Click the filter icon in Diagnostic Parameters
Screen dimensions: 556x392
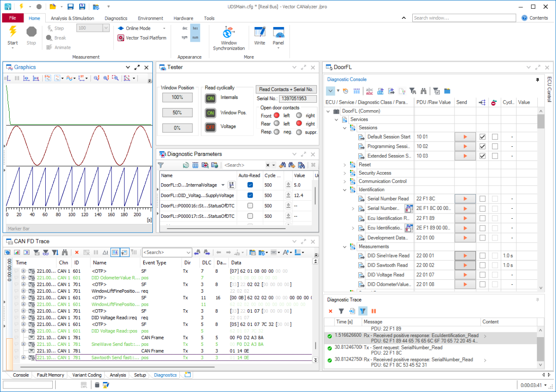pyautogui.click(x=161, y=165)
